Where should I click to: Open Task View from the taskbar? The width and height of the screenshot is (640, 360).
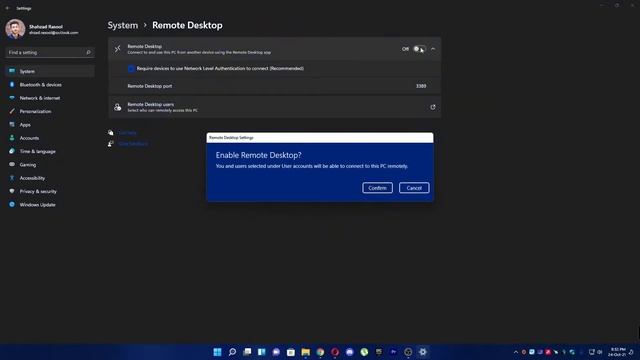(247, 352)
